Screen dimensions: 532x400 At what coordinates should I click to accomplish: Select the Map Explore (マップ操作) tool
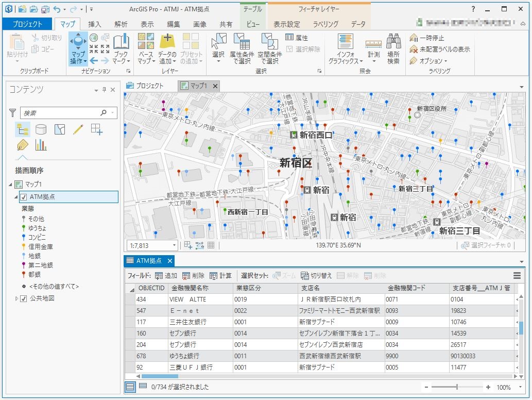tap(78, 48)
